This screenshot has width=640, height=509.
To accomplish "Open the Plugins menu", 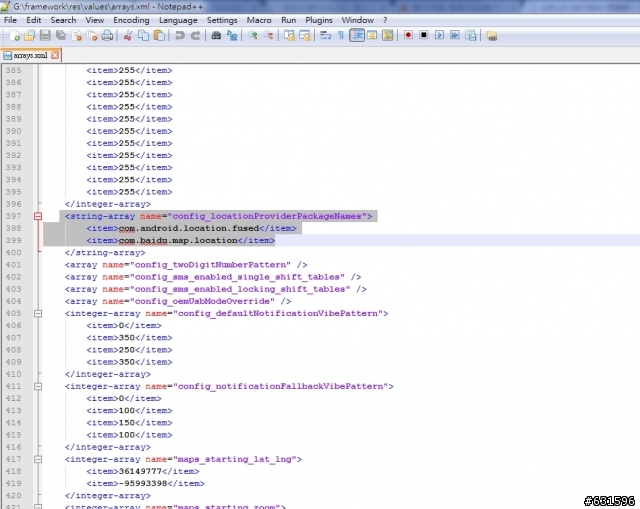I will (x=319, y=20).
